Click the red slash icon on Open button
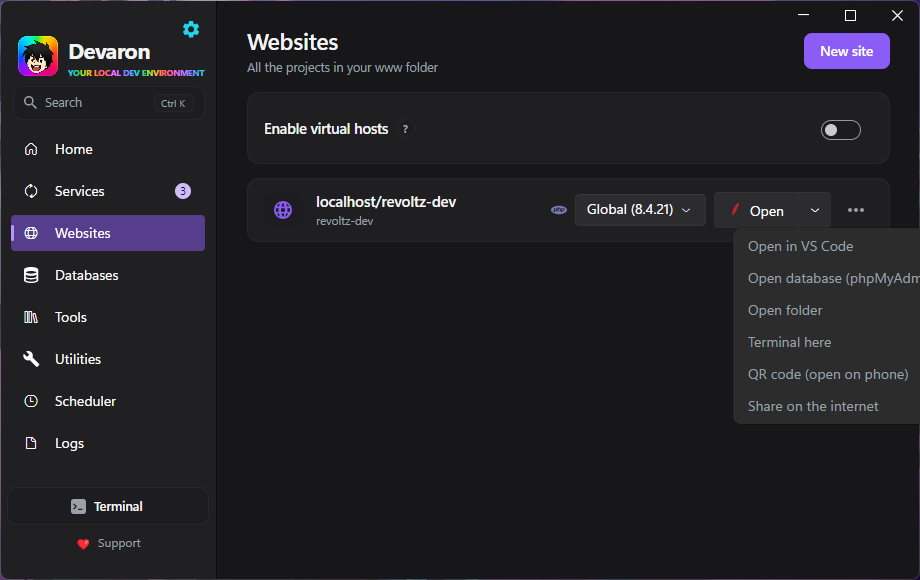The height and width of the screenshot is (580, 920). (x=735, y=209)
